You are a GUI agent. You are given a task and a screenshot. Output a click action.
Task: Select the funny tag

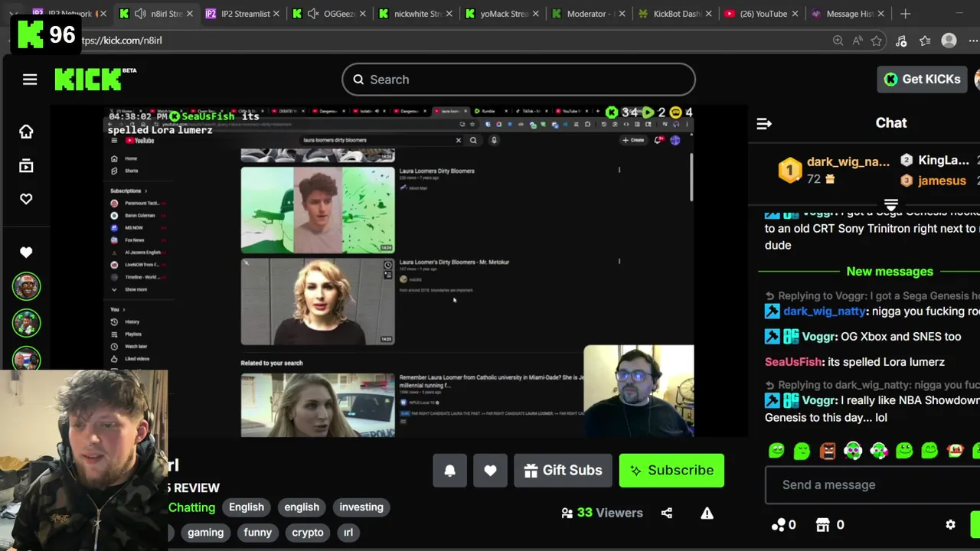point(258,533)
